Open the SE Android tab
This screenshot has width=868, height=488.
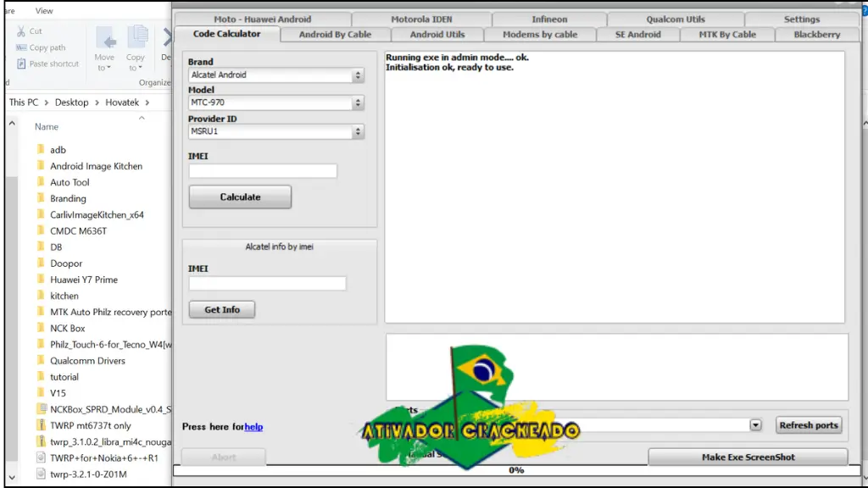point(637,34)
